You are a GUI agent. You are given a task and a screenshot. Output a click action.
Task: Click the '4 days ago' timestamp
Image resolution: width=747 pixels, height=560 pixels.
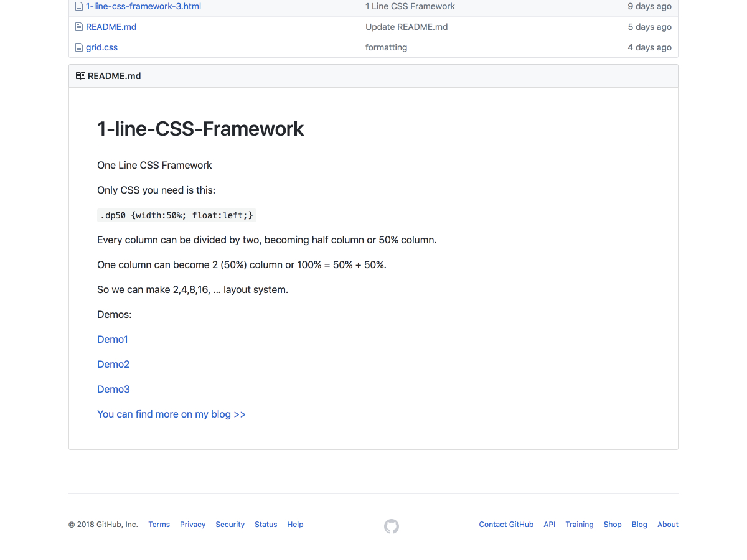(x=649, y=47)
